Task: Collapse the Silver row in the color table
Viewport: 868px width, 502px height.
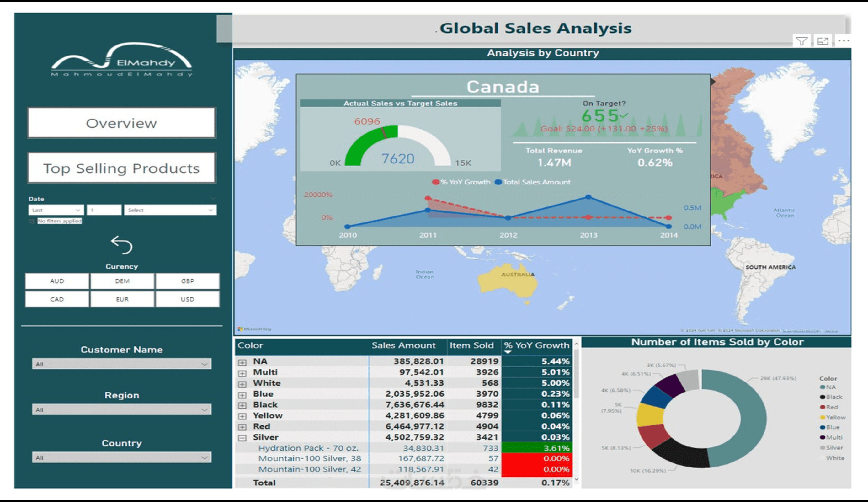Action: tap(243, 437)
